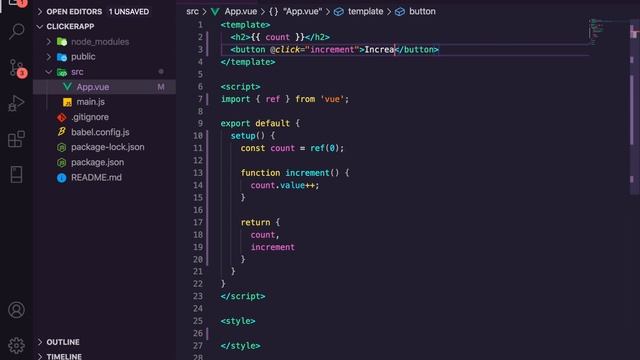The image size is (640, 360).
Task: Expand the Timeline section
Action: point(40,356)
